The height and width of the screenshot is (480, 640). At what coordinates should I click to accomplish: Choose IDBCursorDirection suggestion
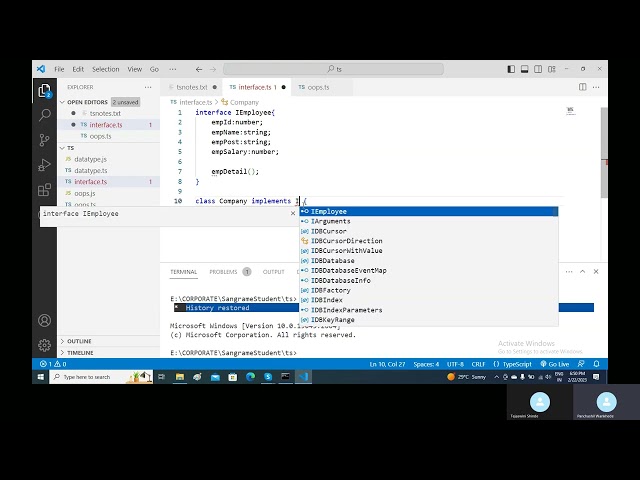pyautogui.click(x=429, y=241)
